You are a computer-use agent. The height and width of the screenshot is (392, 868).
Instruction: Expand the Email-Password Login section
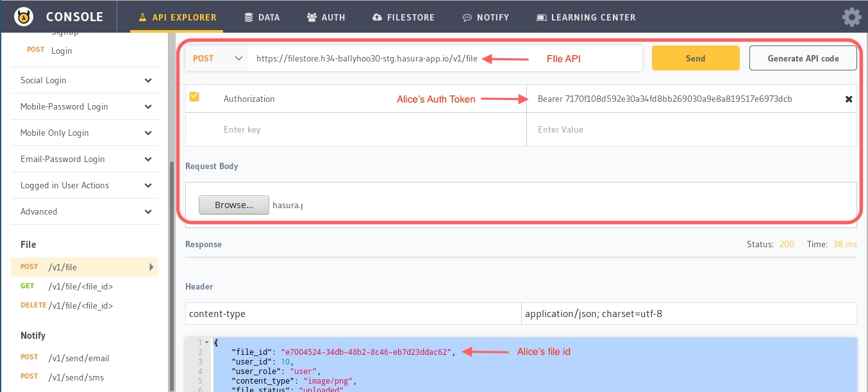pyautogui.click(x=85, y=159)
